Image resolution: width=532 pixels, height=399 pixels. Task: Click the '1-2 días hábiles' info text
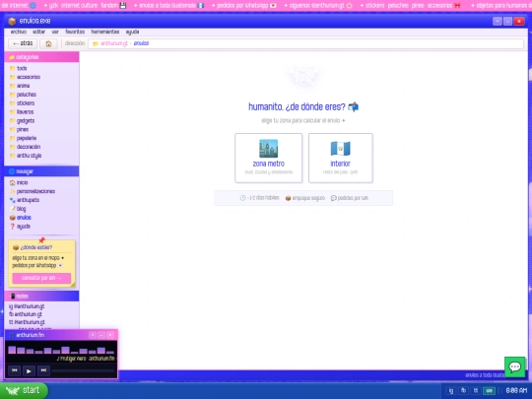pyautogui.click(x=259, y=198)
